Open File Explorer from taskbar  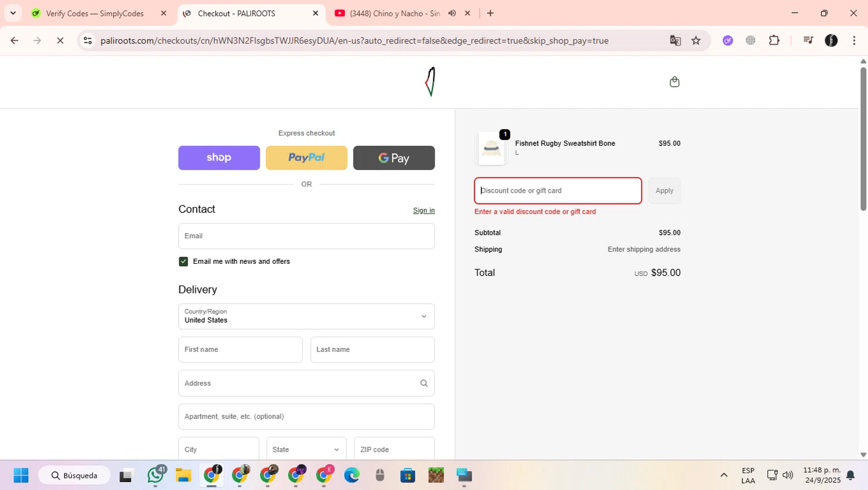pos(183,476)
